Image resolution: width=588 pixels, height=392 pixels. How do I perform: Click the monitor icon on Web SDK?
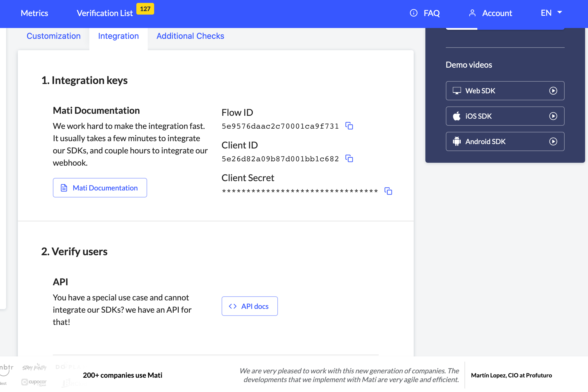[457, 91]
